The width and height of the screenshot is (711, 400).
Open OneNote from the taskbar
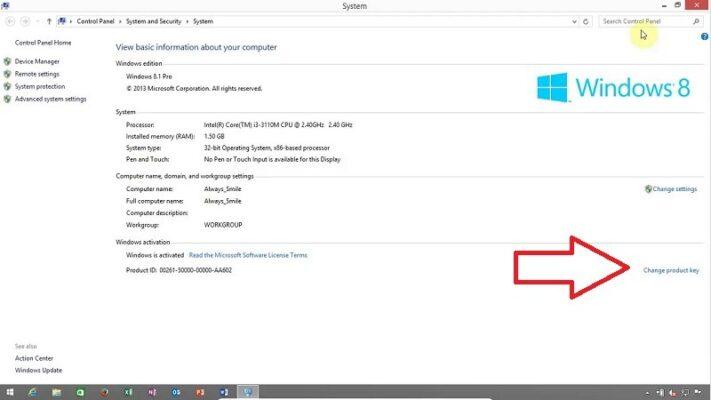pyautogui.click(x=152, y=392)
